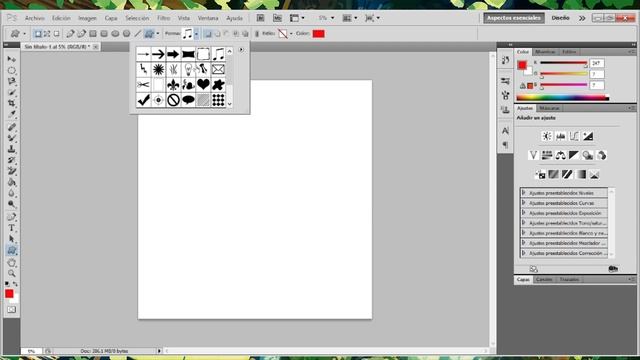Screen dimensions: 640x360
Task: Toggle Create new shape layer option
Action: point(208,34)
